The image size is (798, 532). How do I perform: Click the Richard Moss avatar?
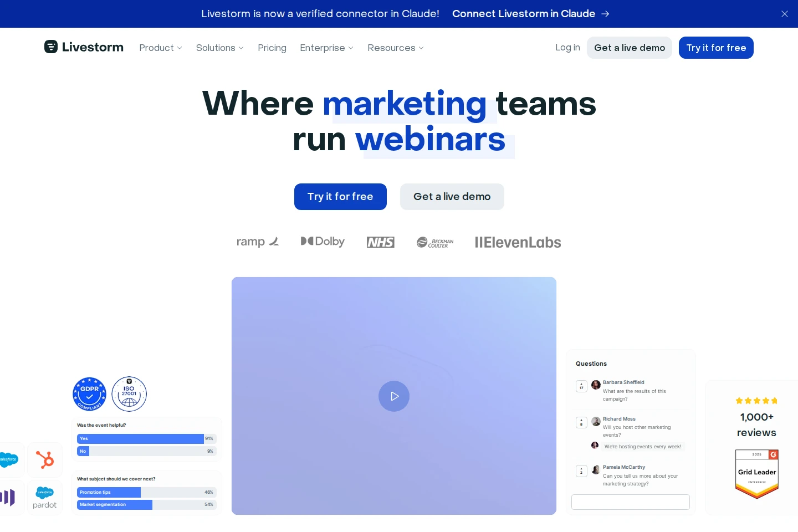point(596,421)
